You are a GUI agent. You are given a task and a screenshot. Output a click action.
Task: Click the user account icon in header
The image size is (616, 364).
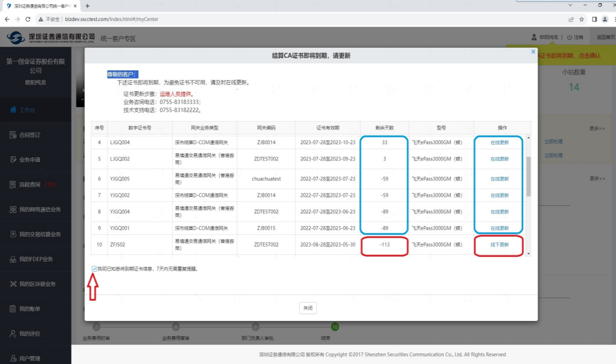click(534, 37)
